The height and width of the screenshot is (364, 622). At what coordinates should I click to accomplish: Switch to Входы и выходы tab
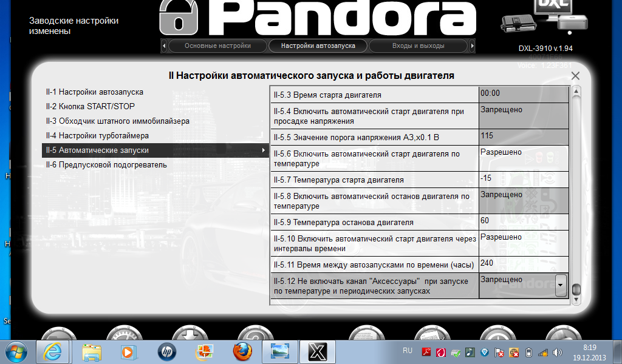418,46
